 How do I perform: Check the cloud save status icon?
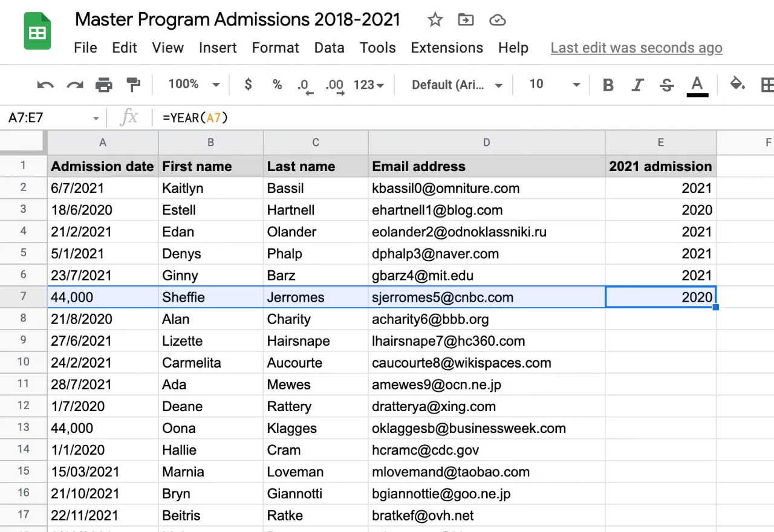pos(497,20)
